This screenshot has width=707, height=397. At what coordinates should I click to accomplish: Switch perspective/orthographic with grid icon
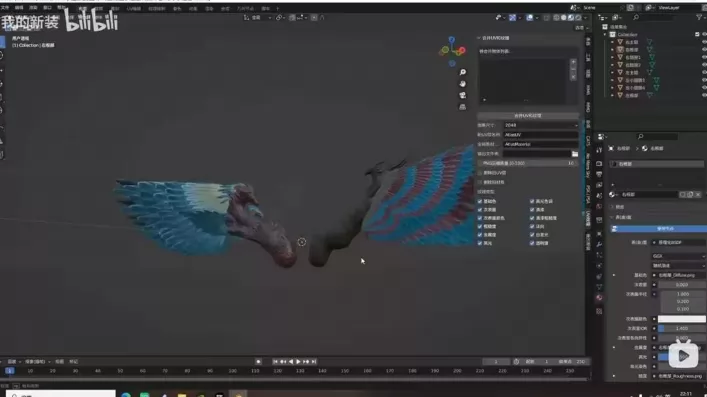[463, 107]
